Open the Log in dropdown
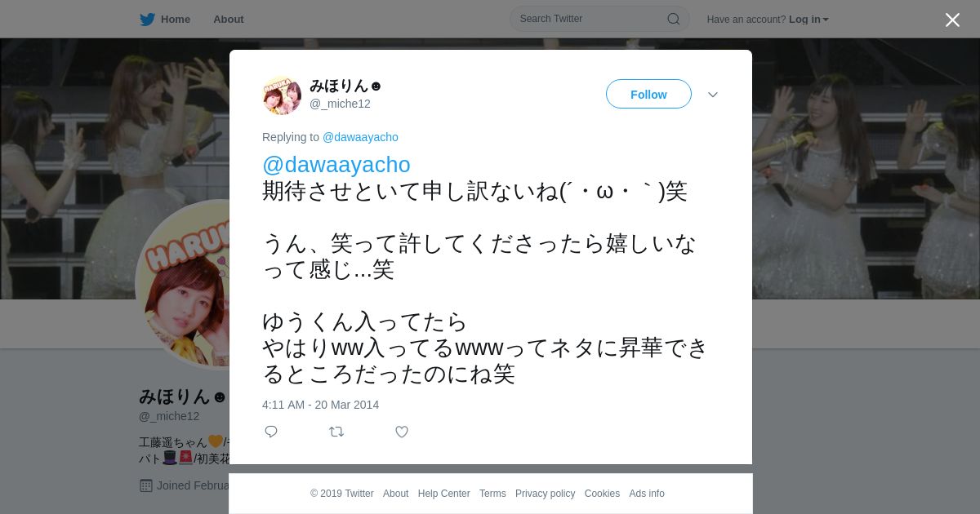 point(808,20)
